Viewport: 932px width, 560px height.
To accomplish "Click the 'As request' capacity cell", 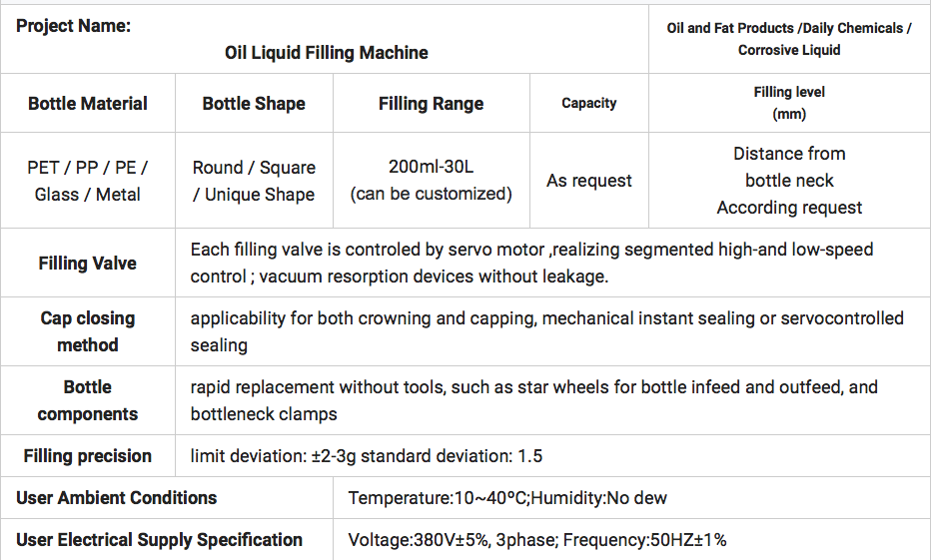I will pos(588,181).
